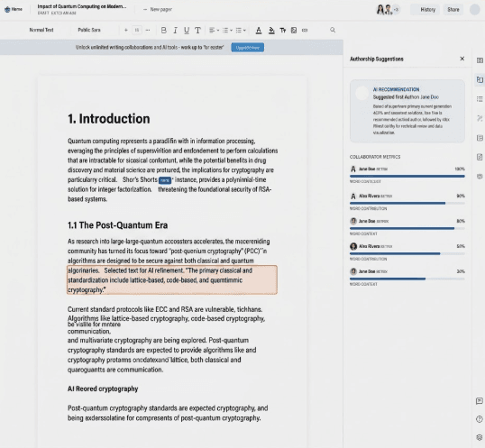This screenshot has width=485, height=448.
Task: Expand the text alignment dropdown
Action: 214,30
